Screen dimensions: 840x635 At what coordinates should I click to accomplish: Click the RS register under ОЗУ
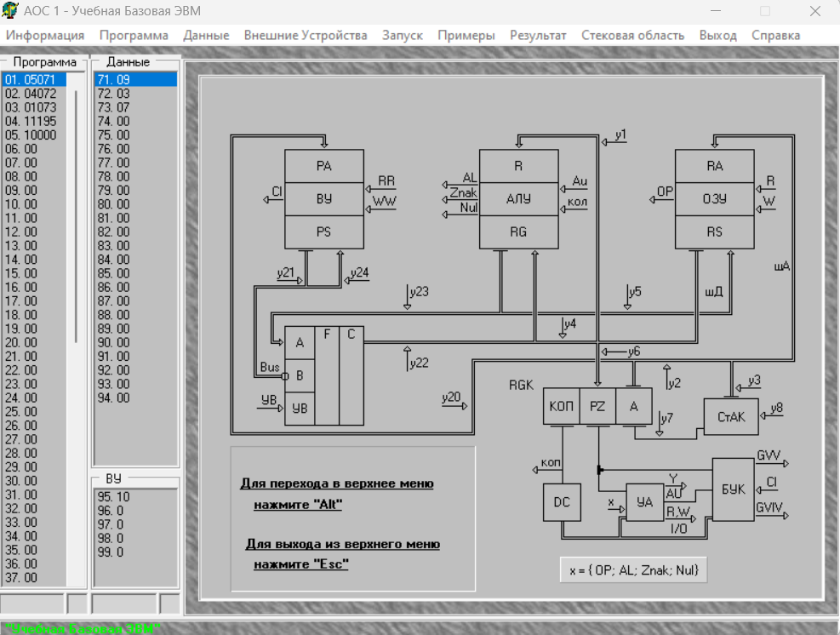tap(715, 232)
